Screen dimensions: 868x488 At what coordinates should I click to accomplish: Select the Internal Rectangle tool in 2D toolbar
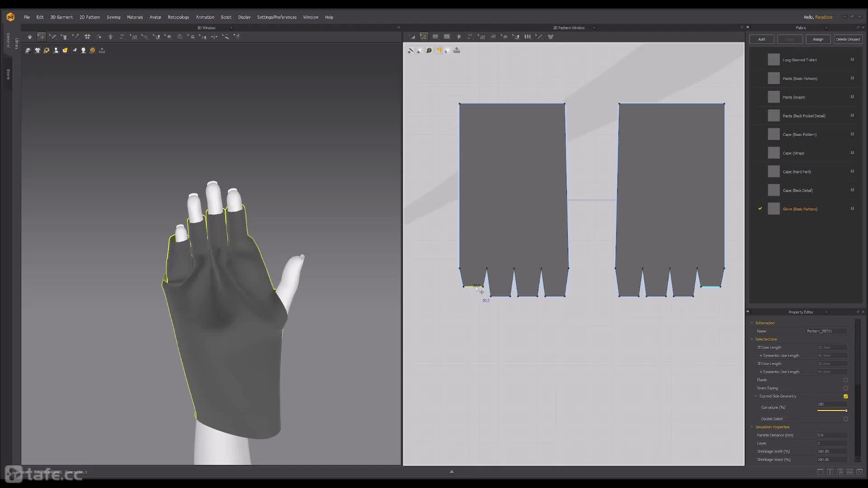pyautogui.click(x=447, y=37)
